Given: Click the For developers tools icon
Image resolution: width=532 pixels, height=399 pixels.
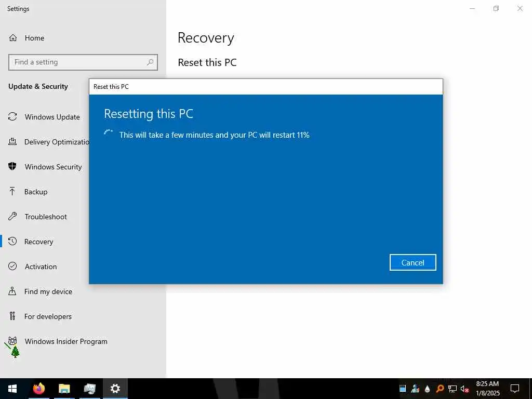Looking at the screenshot, I should (12, 316).
